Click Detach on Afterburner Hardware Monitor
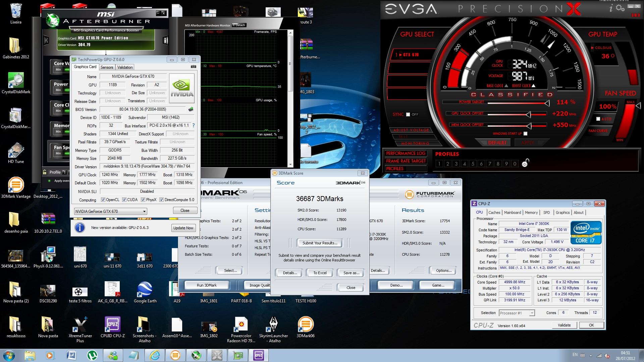This screenshot has width=644, height=362. (239, 25)
